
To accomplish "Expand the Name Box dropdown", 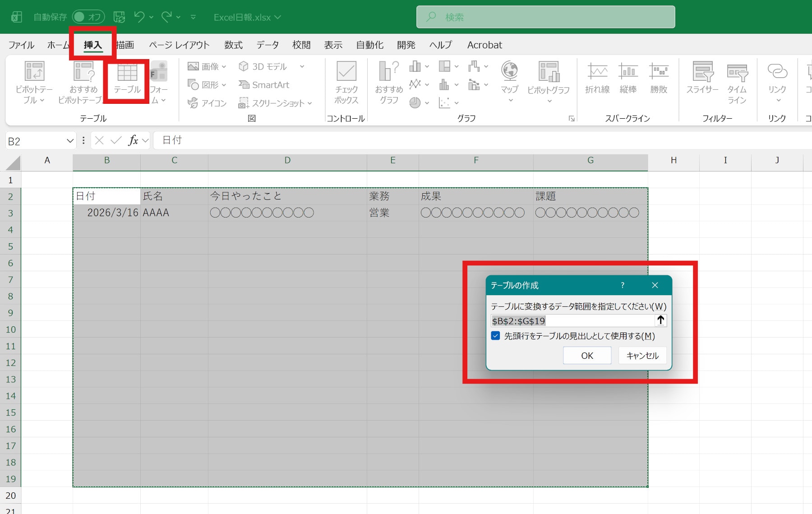I will pos(70,141).
